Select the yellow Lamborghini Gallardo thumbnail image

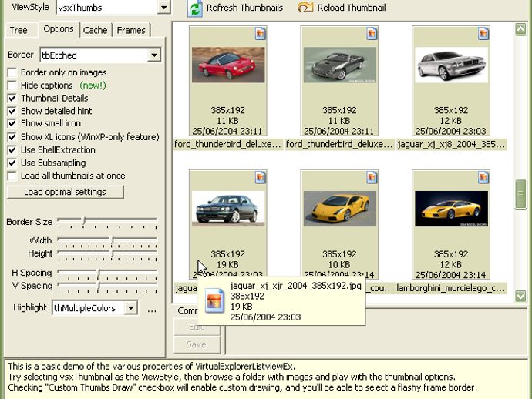339,209
